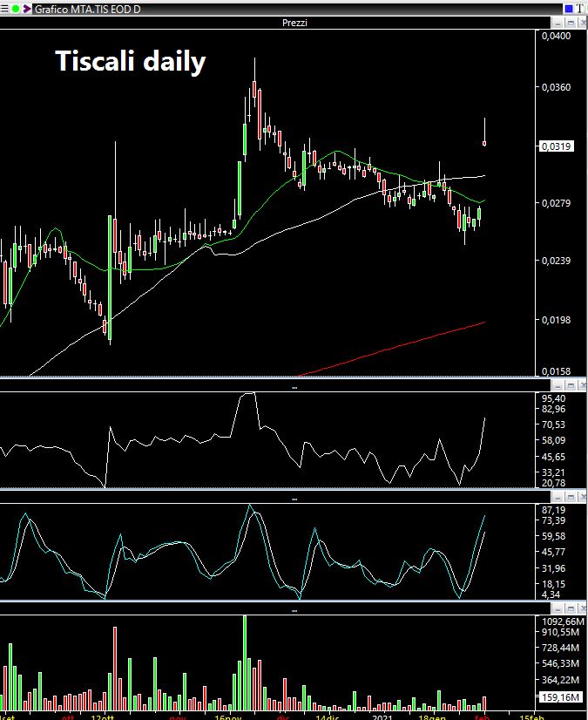Select the T text tool icon

point(580,9)
